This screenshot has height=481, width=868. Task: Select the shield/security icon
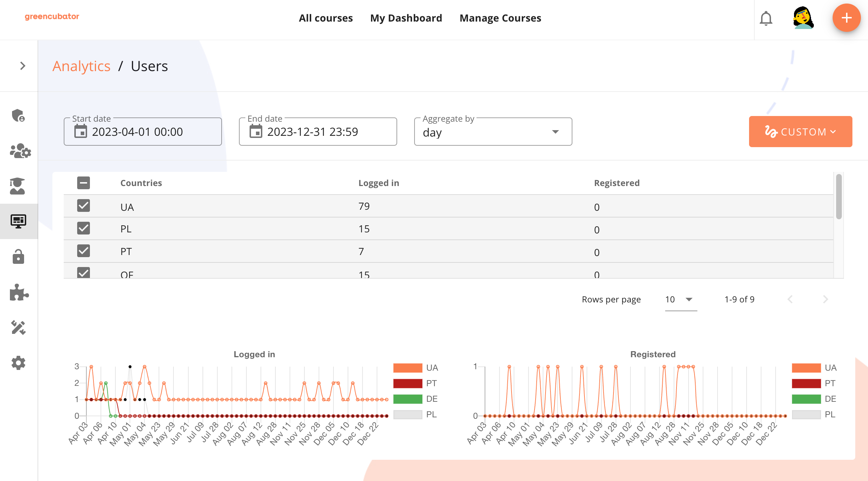pos(18,116)
